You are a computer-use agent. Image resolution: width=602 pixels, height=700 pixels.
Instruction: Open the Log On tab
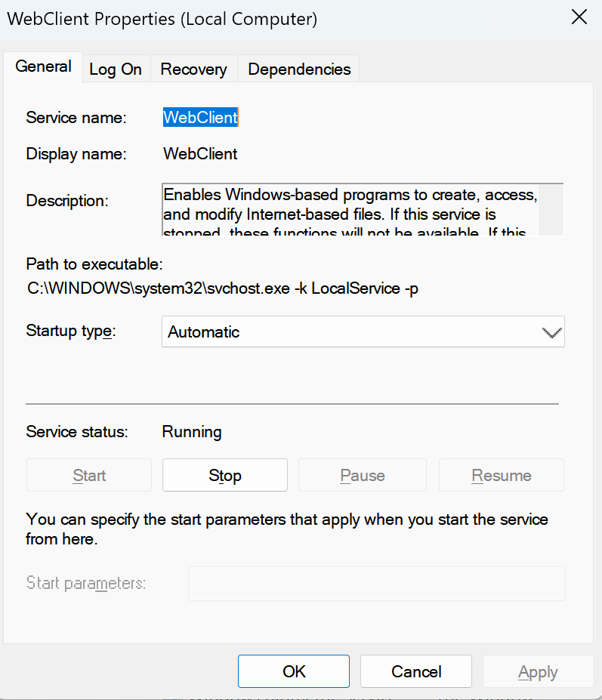click(x=116, y=69)
